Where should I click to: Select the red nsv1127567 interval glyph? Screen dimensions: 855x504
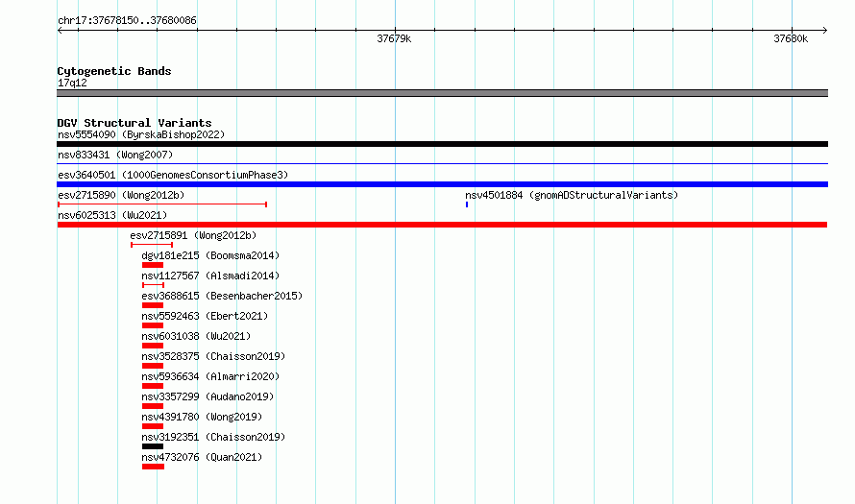(x=153, y=285)
